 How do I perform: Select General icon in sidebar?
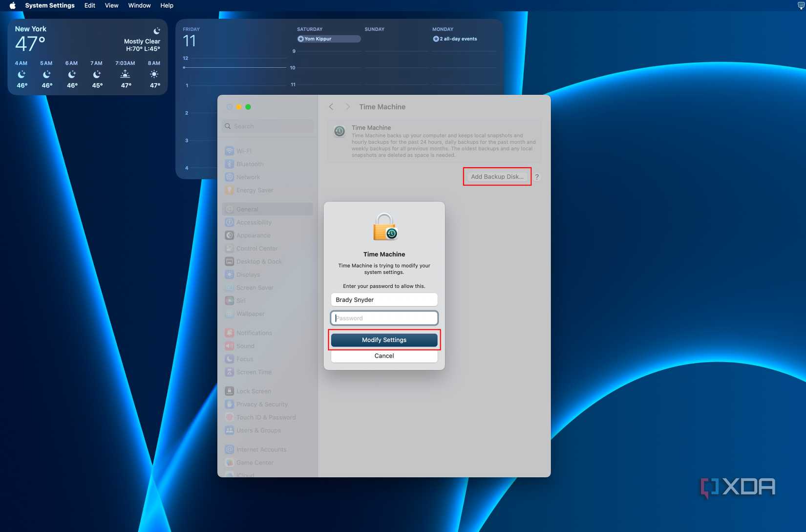[229, 209]
